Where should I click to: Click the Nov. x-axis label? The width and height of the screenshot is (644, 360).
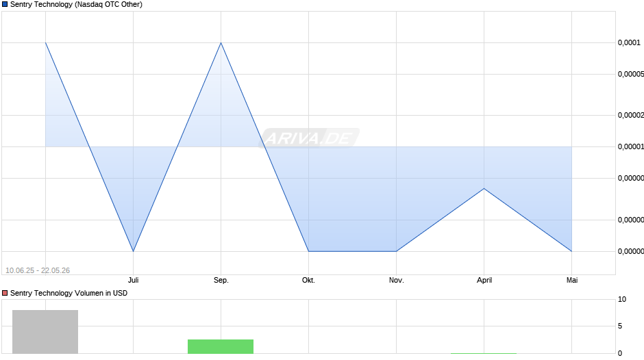click(397, 280)
